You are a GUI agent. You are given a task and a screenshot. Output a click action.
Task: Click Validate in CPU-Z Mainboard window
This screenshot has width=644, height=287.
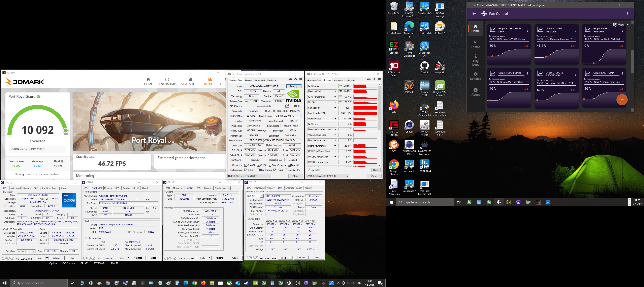pos(138,258)
